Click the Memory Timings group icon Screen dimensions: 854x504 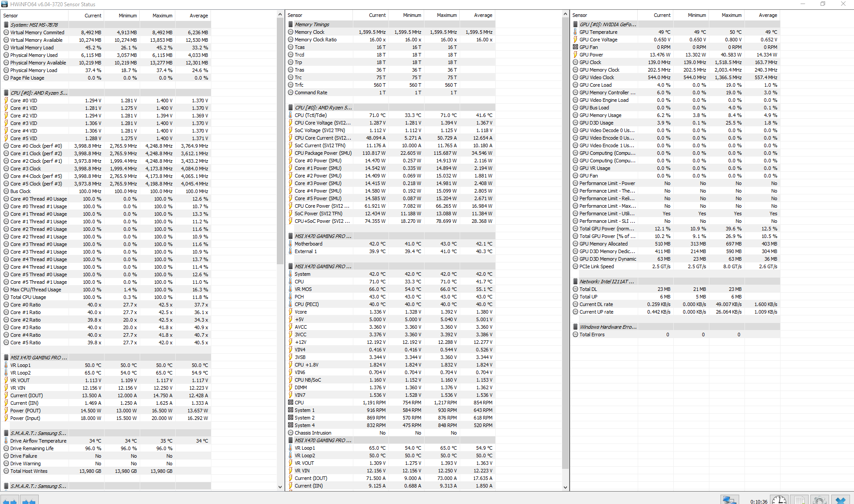(291, 24)
